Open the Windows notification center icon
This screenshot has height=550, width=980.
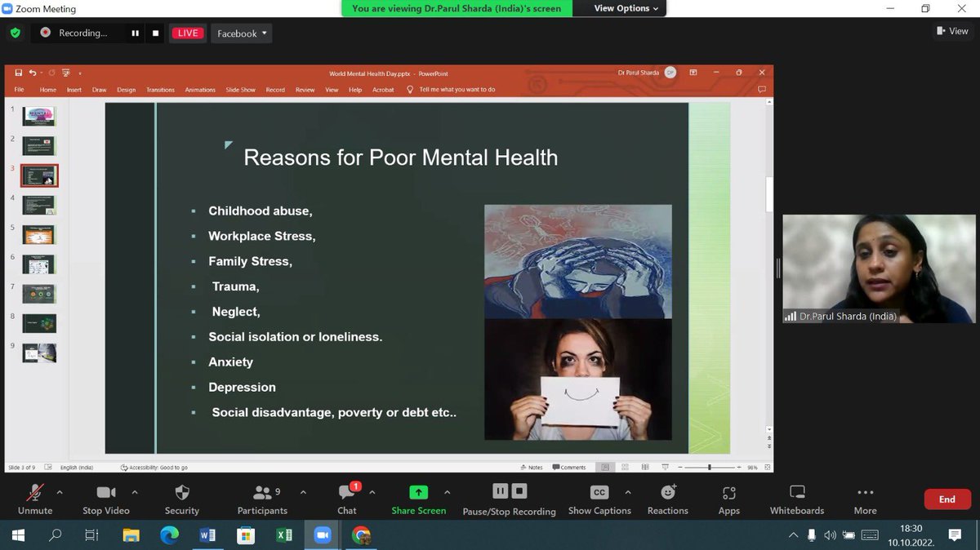pyautogui.click(x=954, y=535)
